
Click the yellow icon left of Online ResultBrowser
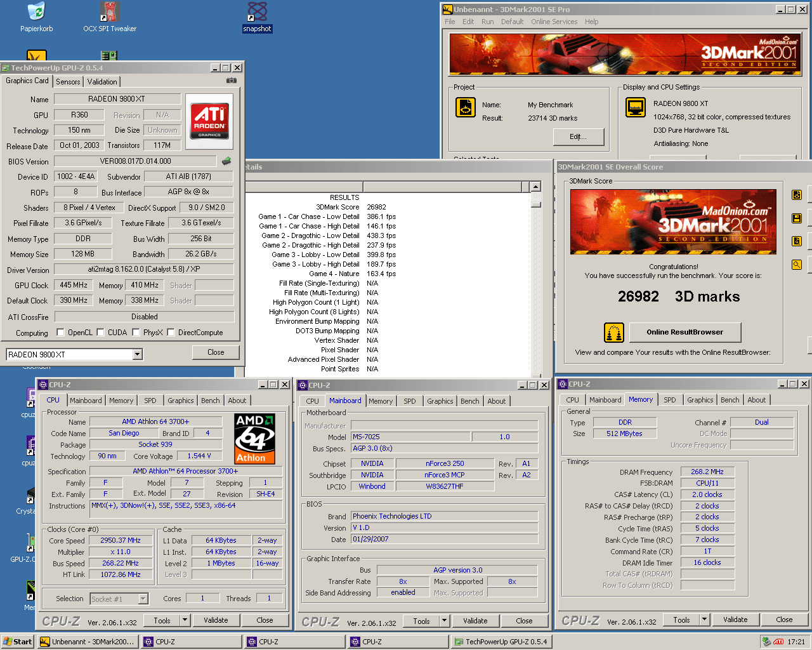614,332
